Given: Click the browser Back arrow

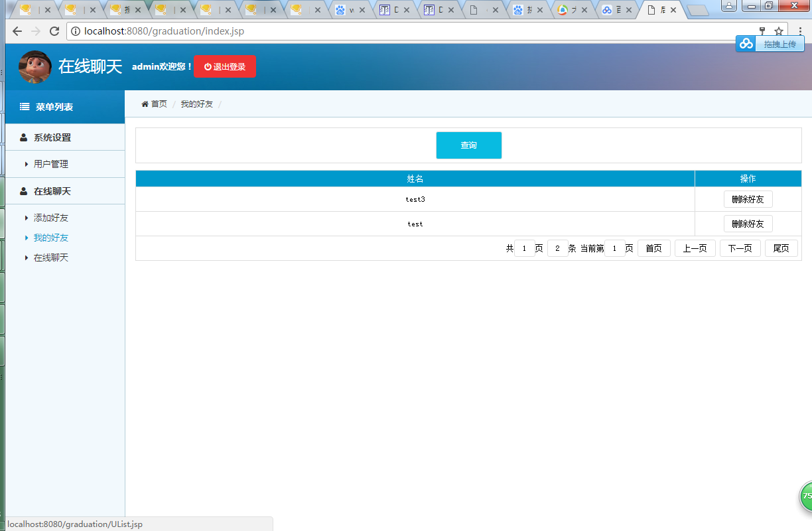Looking at the screenshot, I should [17, 31].
